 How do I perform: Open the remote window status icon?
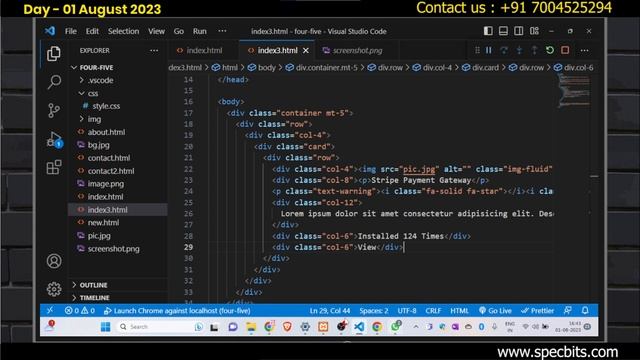coord(50,311)
